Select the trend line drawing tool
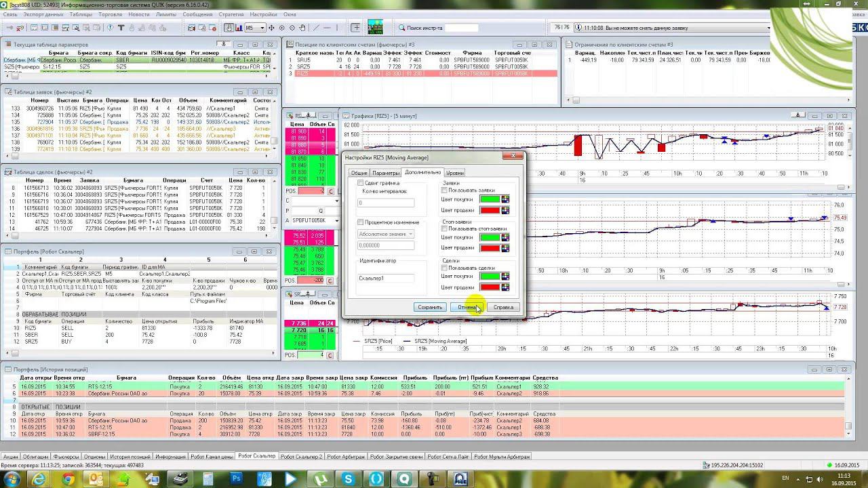The height and width of the screenshot is (488, 868). click(316, 28)
